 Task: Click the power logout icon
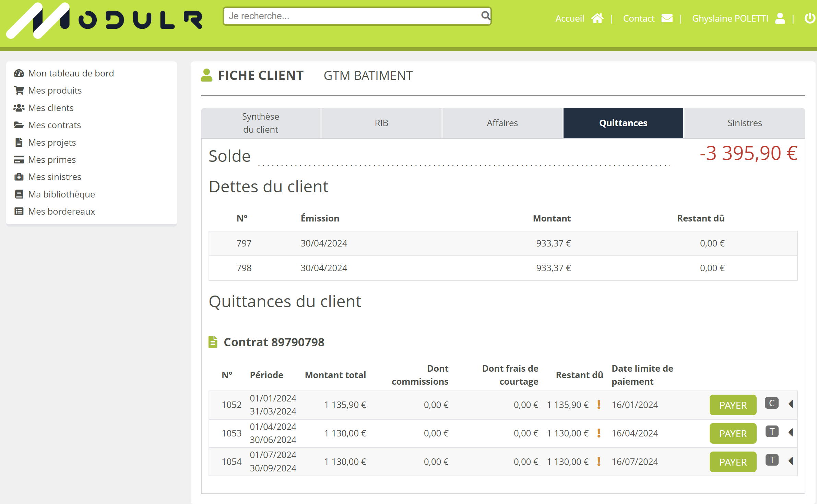(x=809, y=18)
